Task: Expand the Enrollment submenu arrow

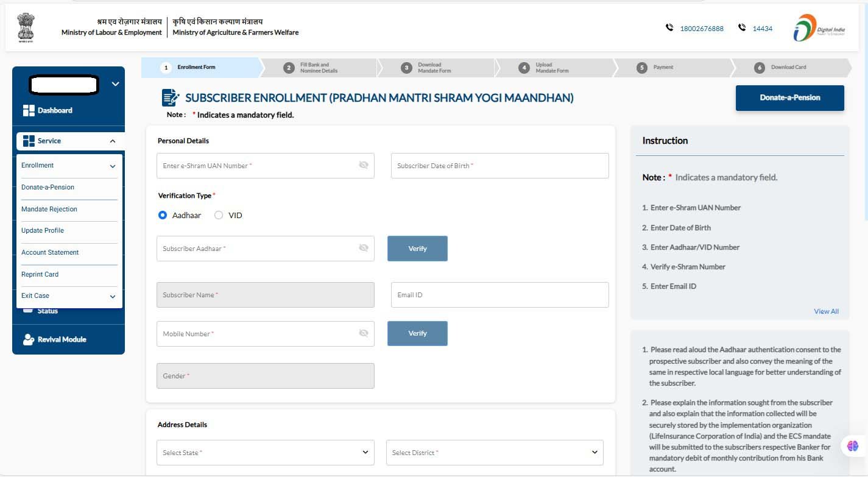Action: coord(113,166)
